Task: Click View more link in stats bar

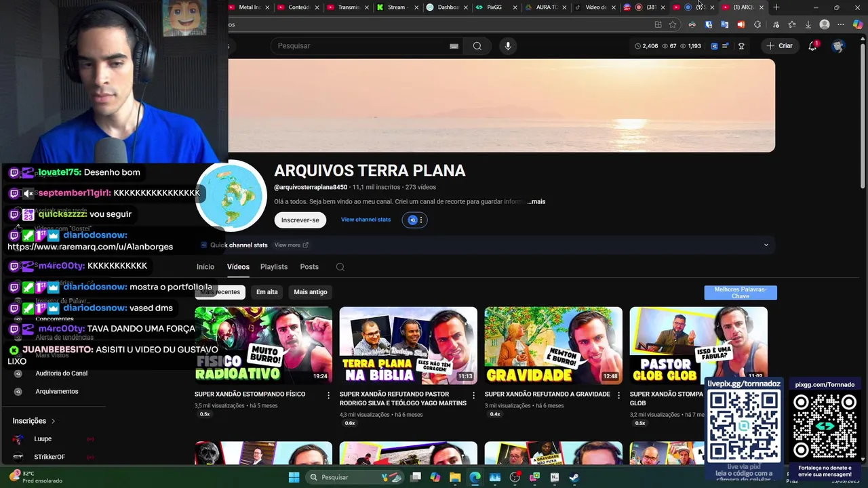Action: tap(291, 245)
